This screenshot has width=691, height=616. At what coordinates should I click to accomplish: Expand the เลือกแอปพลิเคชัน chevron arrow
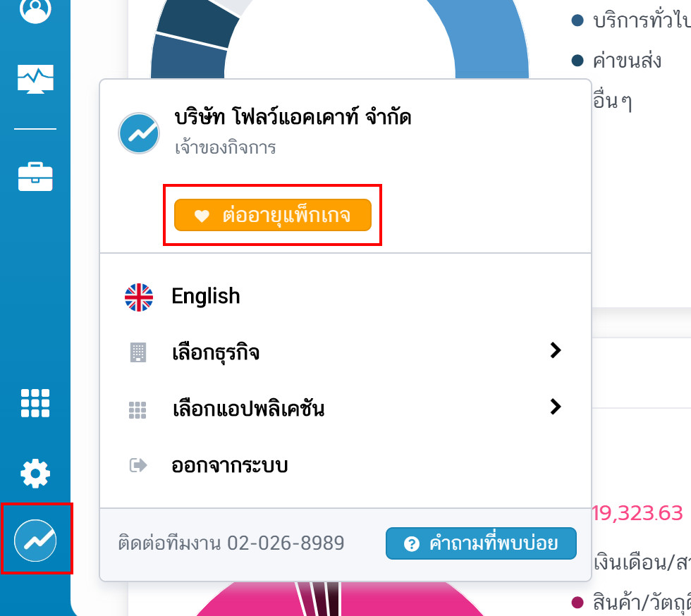coord(556,406)
